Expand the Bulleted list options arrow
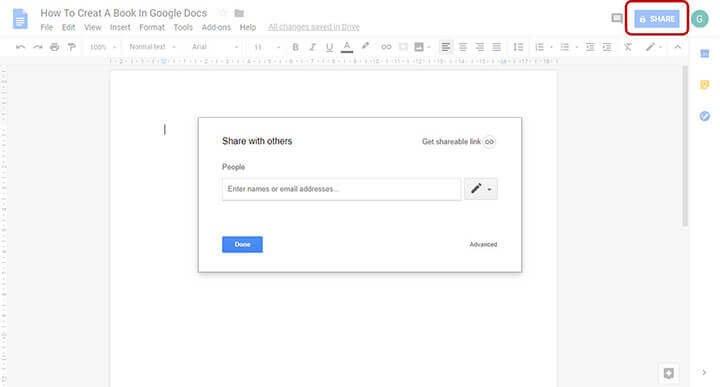The image size is (720, 387). [577, 47]
